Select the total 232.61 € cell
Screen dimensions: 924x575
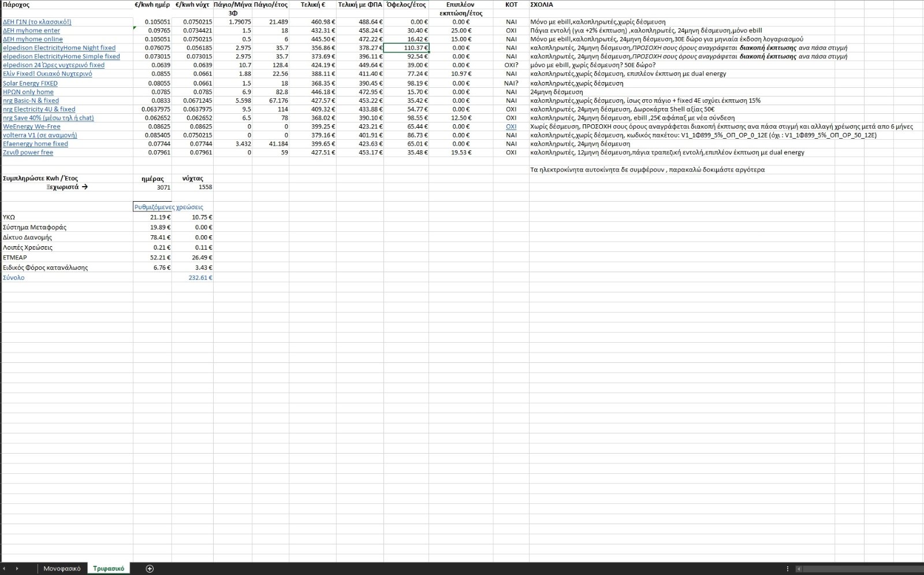(192, 278)
